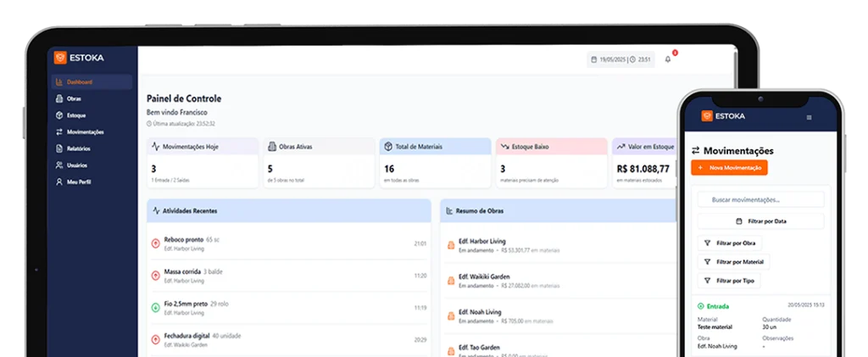
Task: Click the Usuários people icon in sidebar
Action: [58, 165]
